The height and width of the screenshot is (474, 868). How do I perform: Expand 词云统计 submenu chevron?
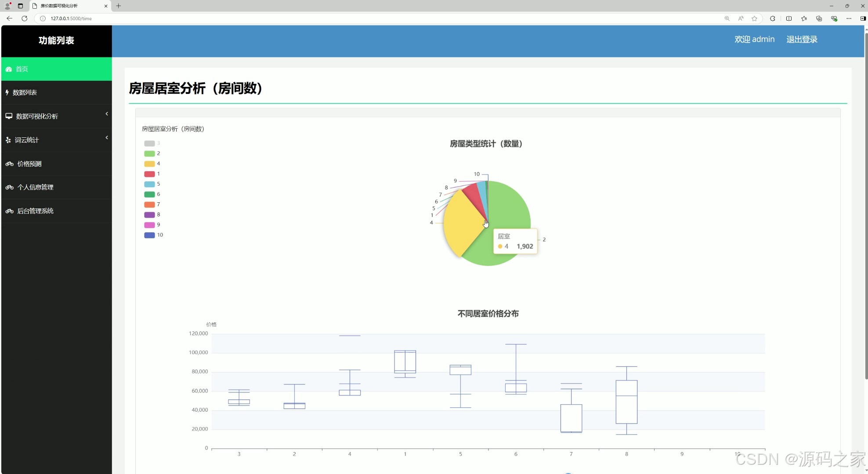(x=107, y=138)
